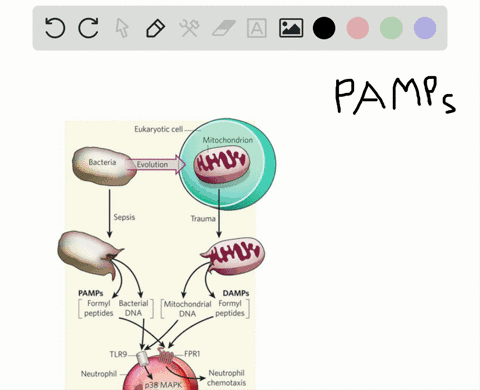Click the 'Bacterial DNA' label
Screen dimensions: 480x390
[133, 308]
